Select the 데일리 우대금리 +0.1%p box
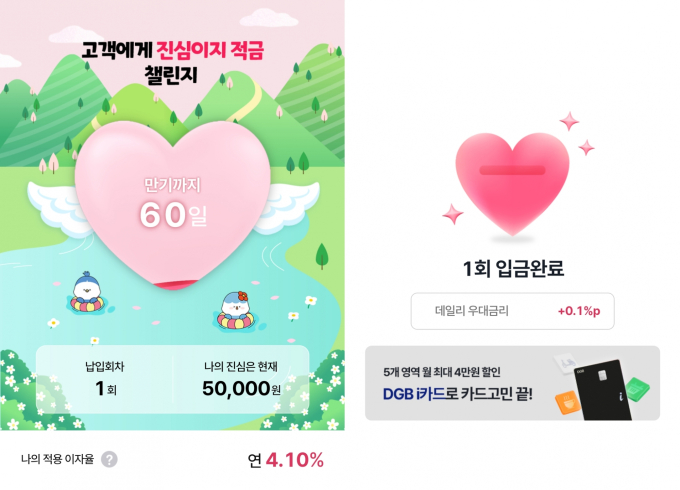The width and height of the screenshot is (680, 490). [x=512, y=311]
